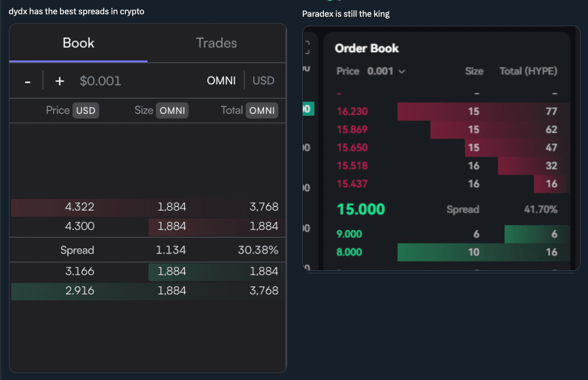Click the 3.166 bid price

point(80,271)
